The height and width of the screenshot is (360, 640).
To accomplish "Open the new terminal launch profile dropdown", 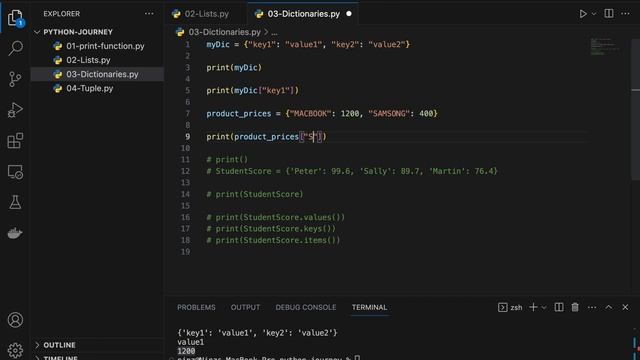I will point(544,307).
